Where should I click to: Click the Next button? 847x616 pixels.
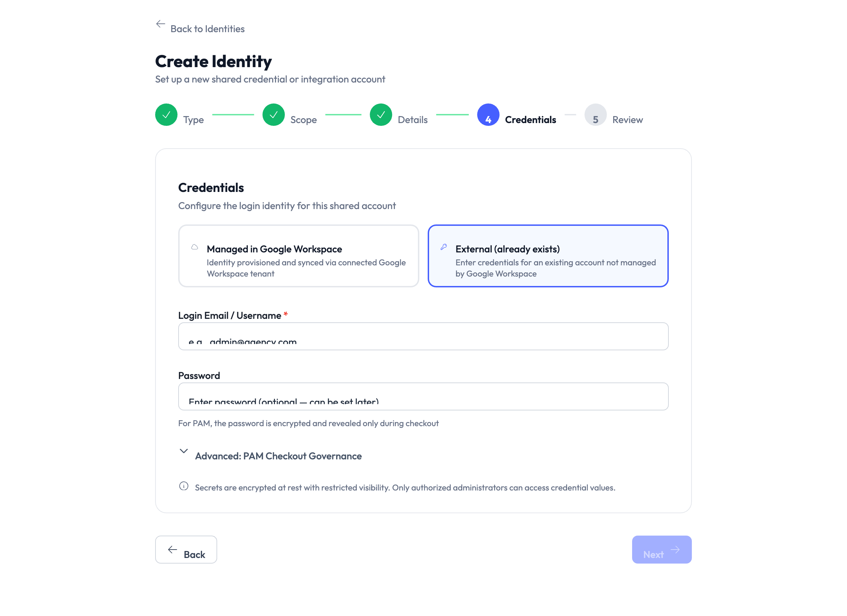(661, 550)
